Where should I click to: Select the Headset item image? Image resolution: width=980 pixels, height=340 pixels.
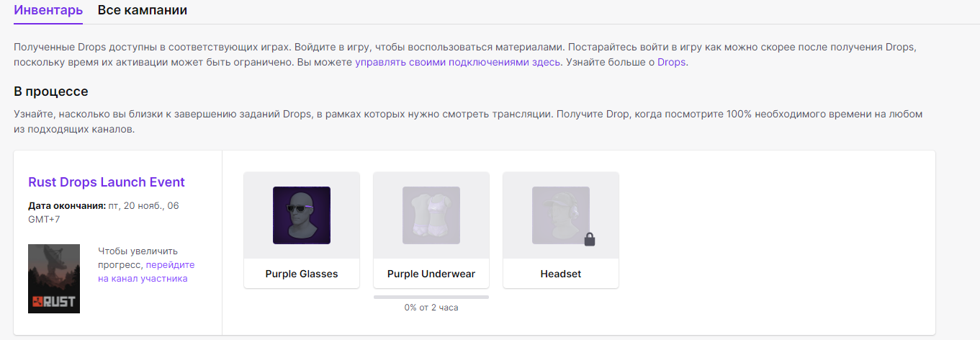(x=561, y=215)
